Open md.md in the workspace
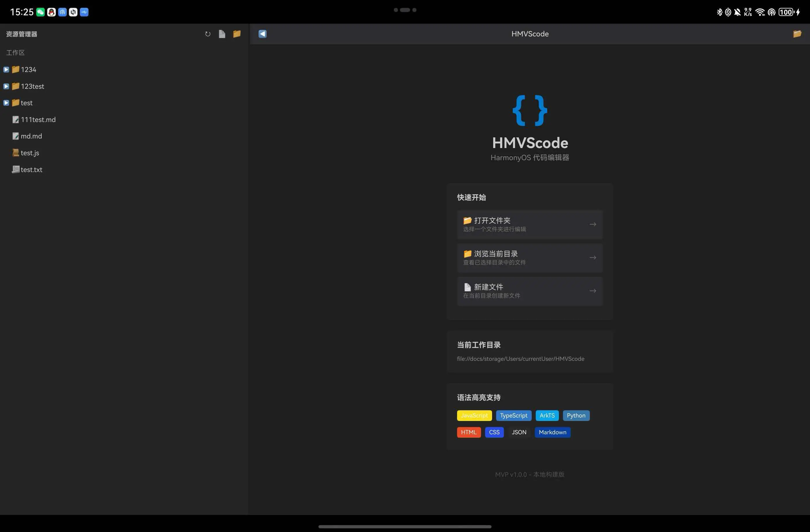This screenshot has width=810, height=532. 31,136
